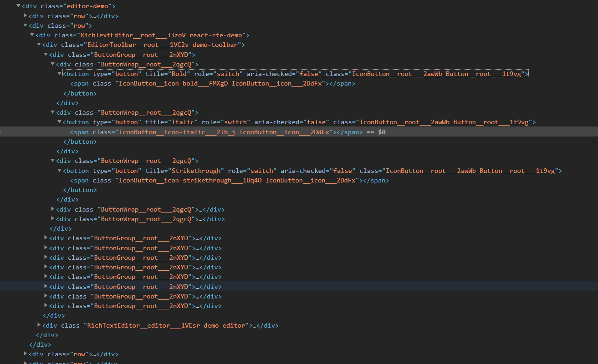Collapse the RichTextEditor__root react-rte-demo node

(x=32, y=35)
